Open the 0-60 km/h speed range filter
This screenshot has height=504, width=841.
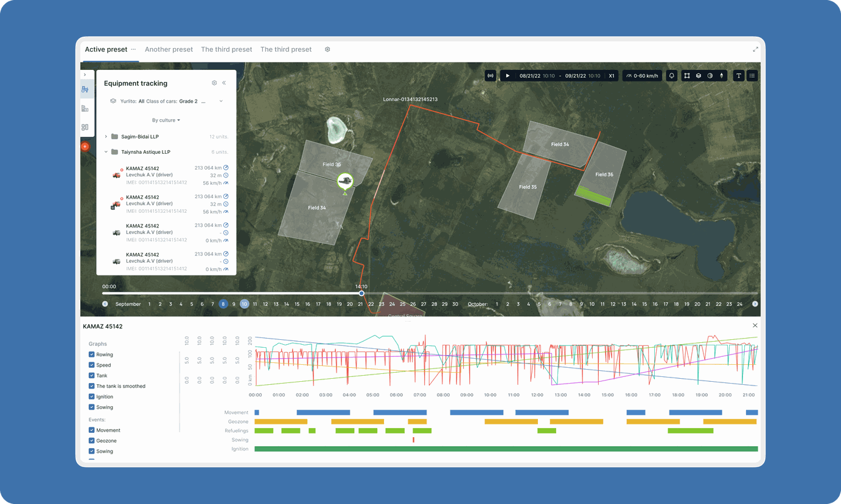[642, 76]
